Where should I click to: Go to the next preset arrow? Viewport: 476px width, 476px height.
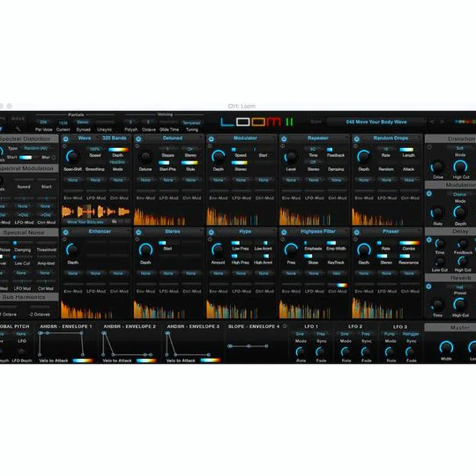point(442,122)
